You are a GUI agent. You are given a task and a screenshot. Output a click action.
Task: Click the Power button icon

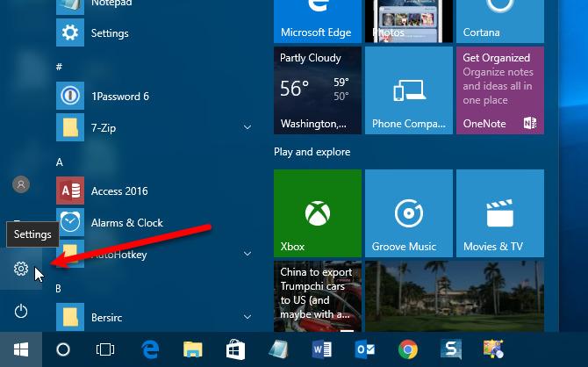22,311
